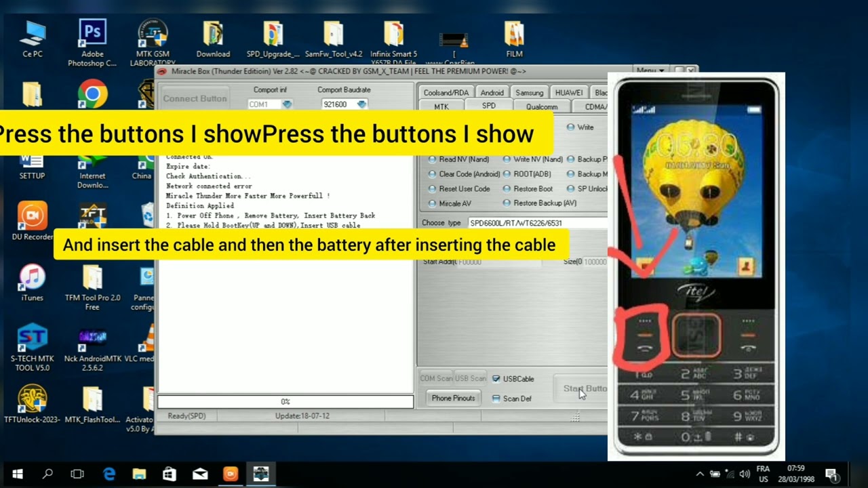The image size is (868, 488).
Task: Open the Windows Start menu
Action: click(x=17, y=474)
